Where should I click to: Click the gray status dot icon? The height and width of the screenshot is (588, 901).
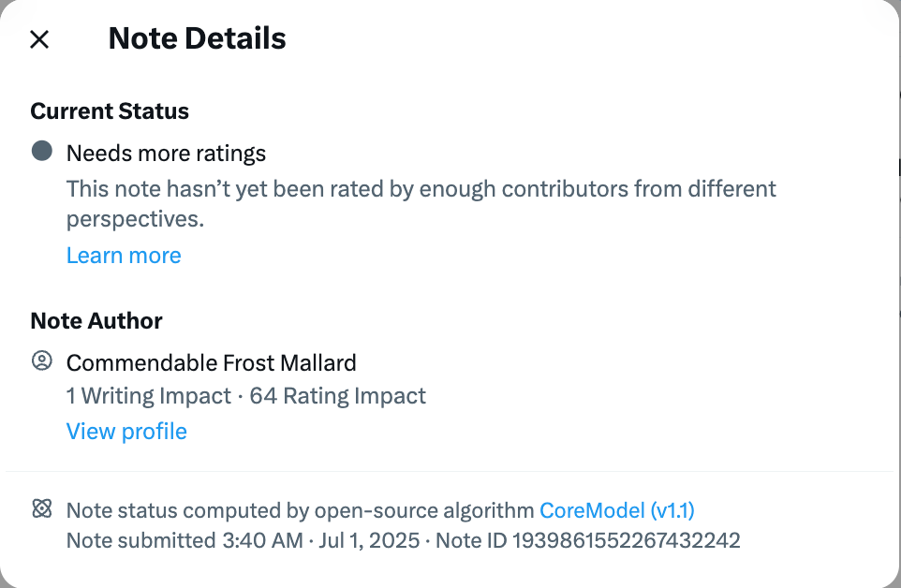42,151
